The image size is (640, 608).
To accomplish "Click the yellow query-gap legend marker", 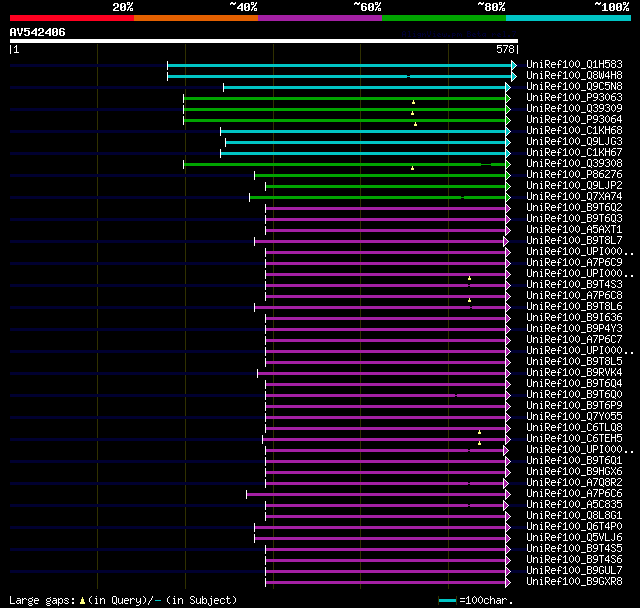I will tap(82, 601).
